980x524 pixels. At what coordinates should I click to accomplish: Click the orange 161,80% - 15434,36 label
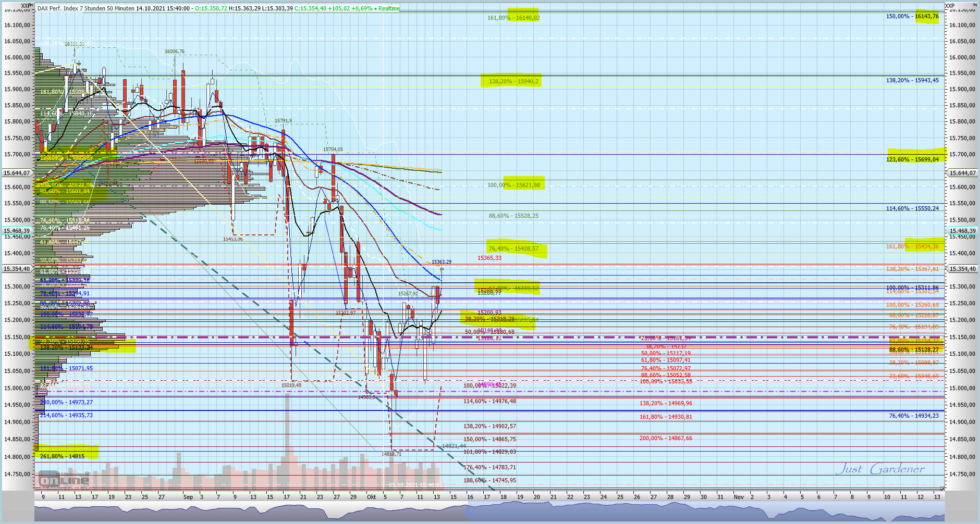912,246
